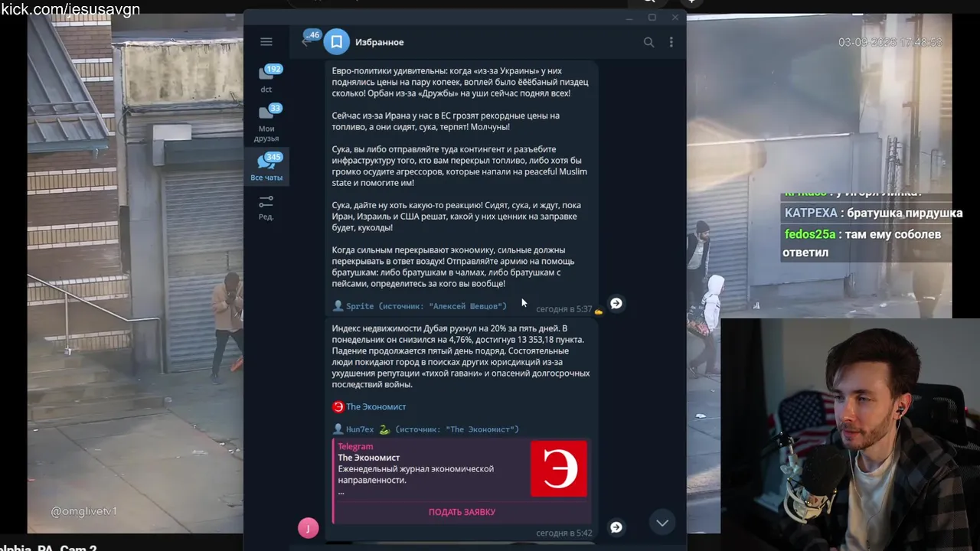Open the Ред. folder editor
This screenshot has height=551, width=980.
click(266, 207)
